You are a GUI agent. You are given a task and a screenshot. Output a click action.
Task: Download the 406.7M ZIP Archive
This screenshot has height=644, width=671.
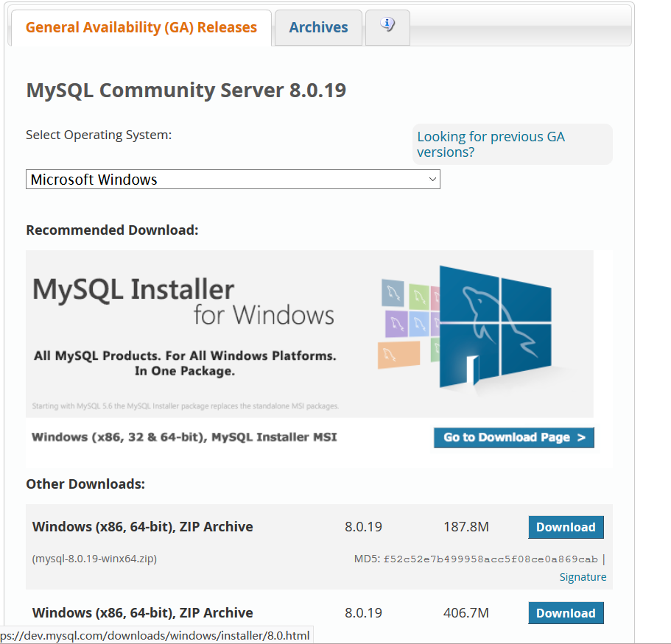[x=566, y=613]
